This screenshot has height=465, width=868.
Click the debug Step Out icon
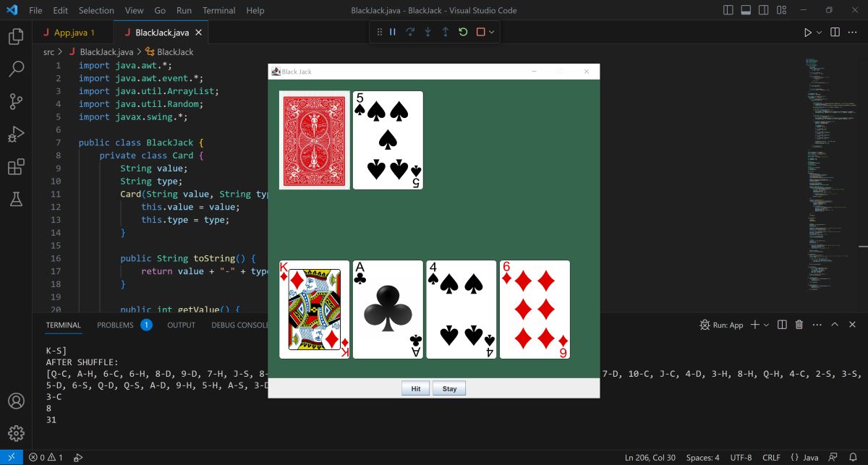[445, 32]
